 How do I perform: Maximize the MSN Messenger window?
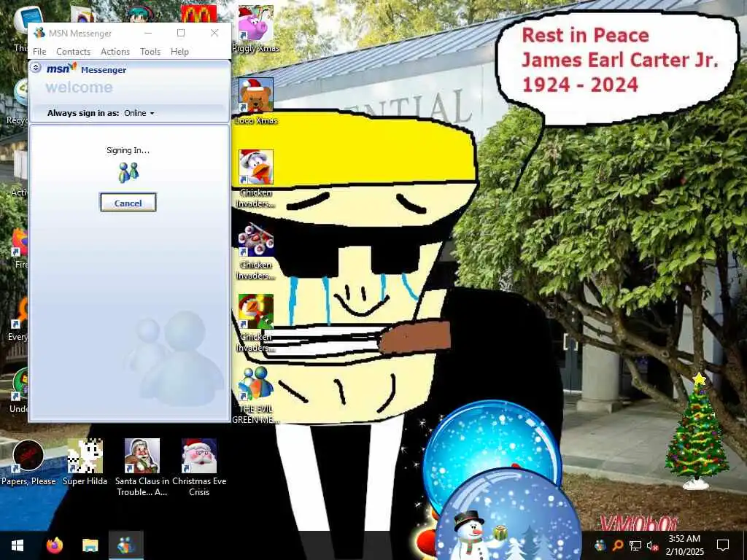pos(181,33)
